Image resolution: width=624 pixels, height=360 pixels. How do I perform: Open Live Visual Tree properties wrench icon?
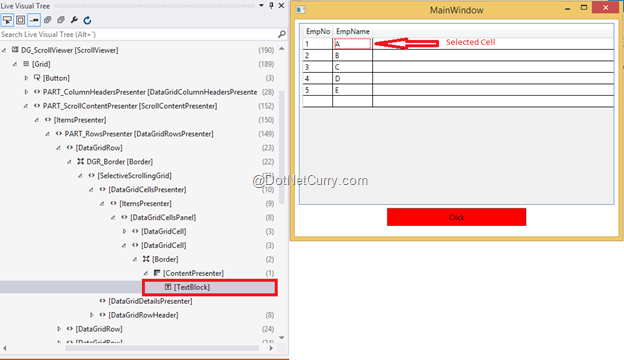coord(74,20)
